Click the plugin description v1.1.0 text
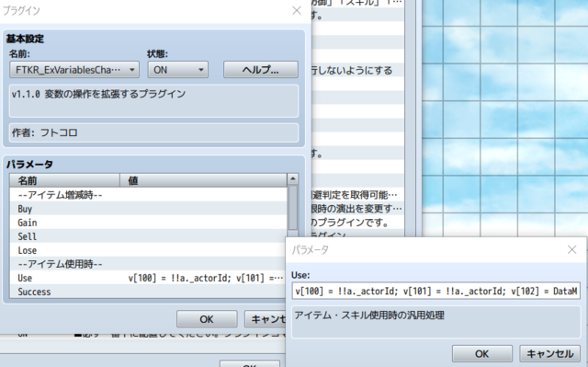This screenshot has height=367, width=588. click(x=98, y=94)
